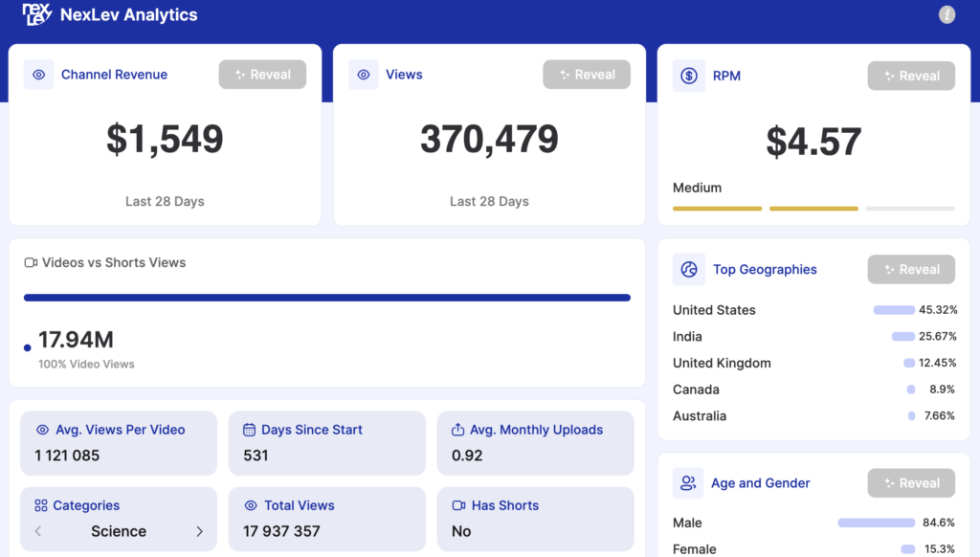The height and width of the screenshot is (557, 980).
Task: Reveal the Views data
Action: click(x=587, y=75)
